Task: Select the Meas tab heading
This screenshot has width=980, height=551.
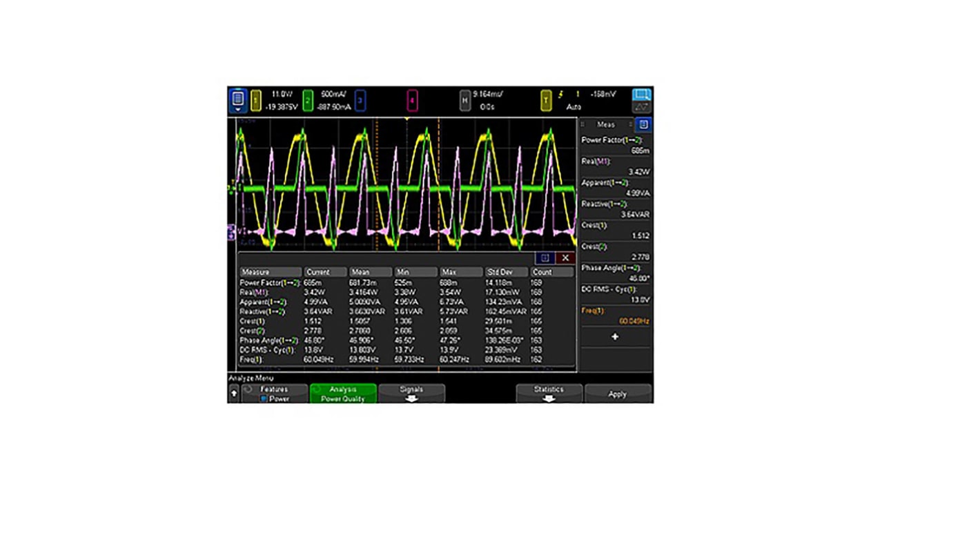Action: (x=605, y=124)
